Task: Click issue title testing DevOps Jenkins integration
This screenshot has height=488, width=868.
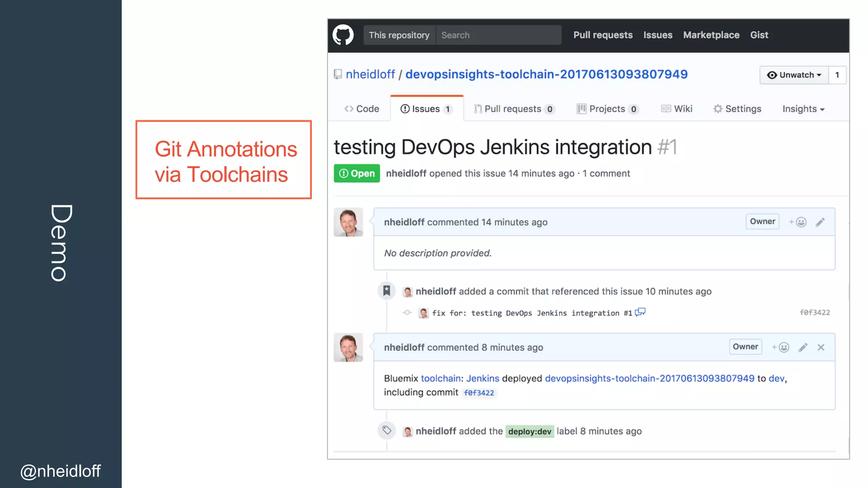Action: tap(493, 147)
